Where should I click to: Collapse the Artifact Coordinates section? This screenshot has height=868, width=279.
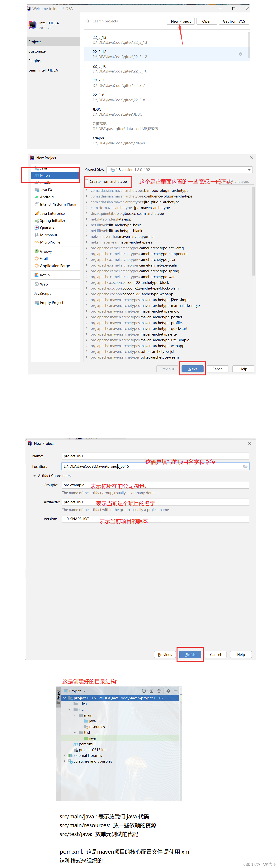(34, 476)
